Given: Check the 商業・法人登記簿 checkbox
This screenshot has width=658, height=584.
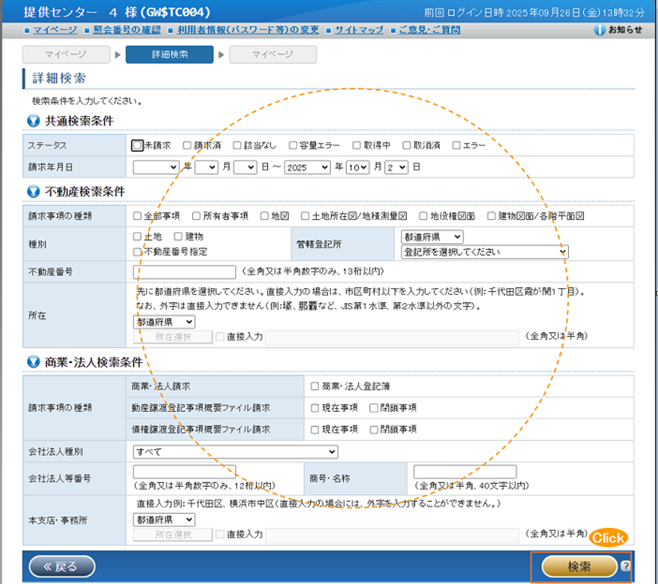Looking at the screenshot, I should coord(315,386).
